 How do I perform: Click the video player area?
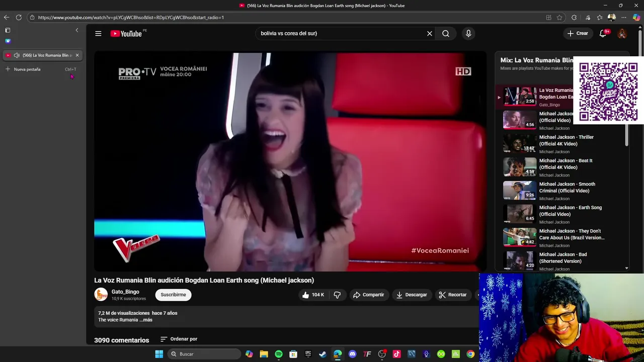pyautogui.click(x=290, y=161)
